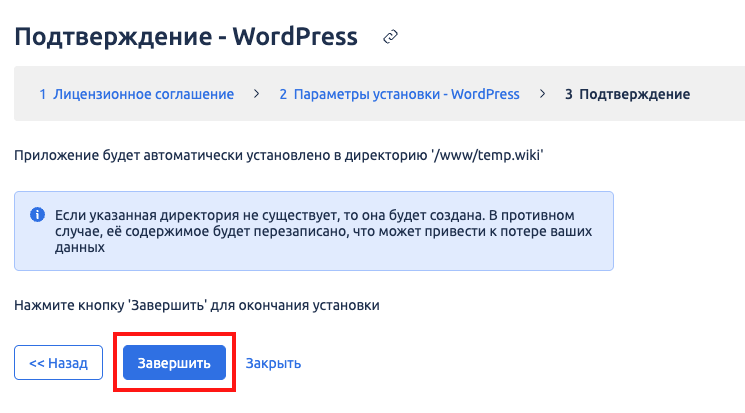
Task: Click the Завершить button to finish
Action: pyautogui.click(x=174, y=363)
